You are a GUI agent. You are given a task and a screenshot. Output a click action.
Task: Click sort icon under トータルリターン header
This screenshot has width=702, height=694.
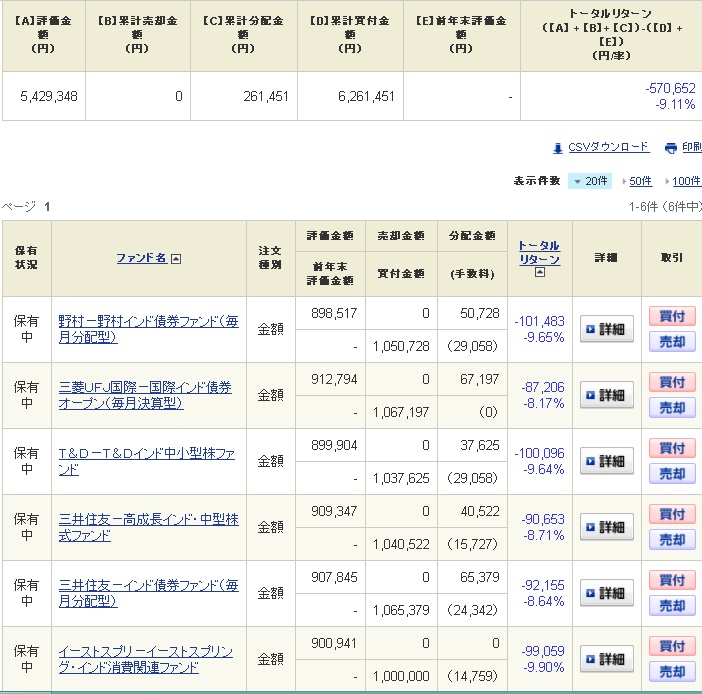pos(539,272)
